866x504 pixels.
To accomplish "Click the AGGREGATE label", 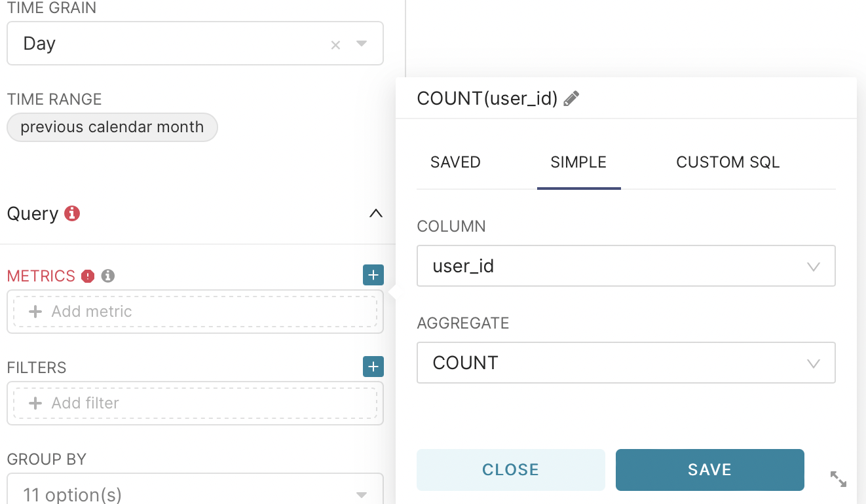I will [463, 323].
